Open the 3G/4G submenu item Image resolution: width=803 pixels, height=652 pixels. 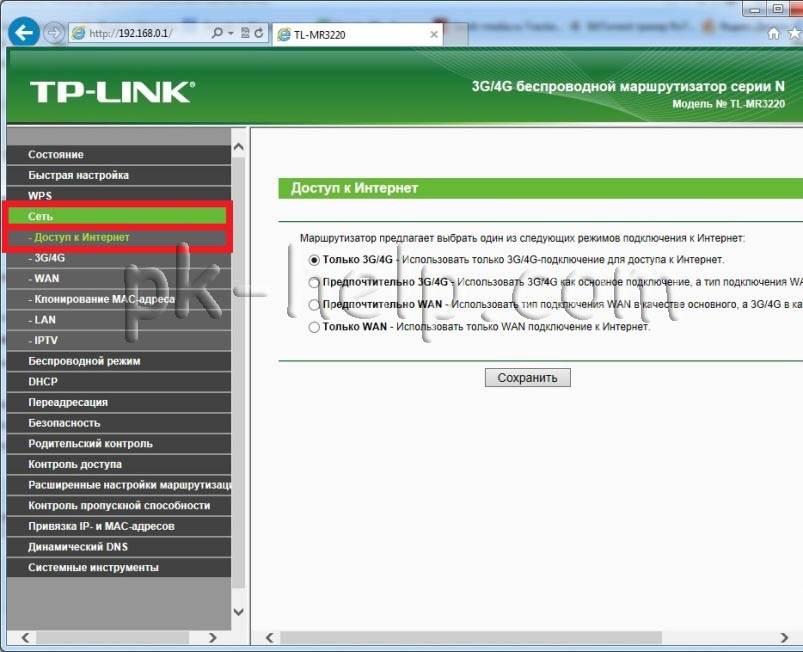point(119,258)
